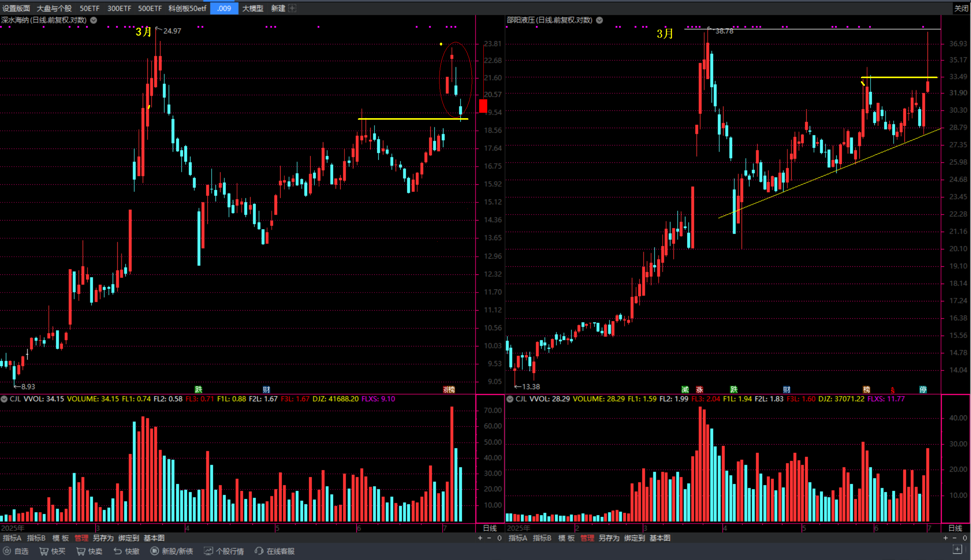Click 绑定到 under the right chart
The width and height of the screenshot is (971, 560).
(634, 538)
